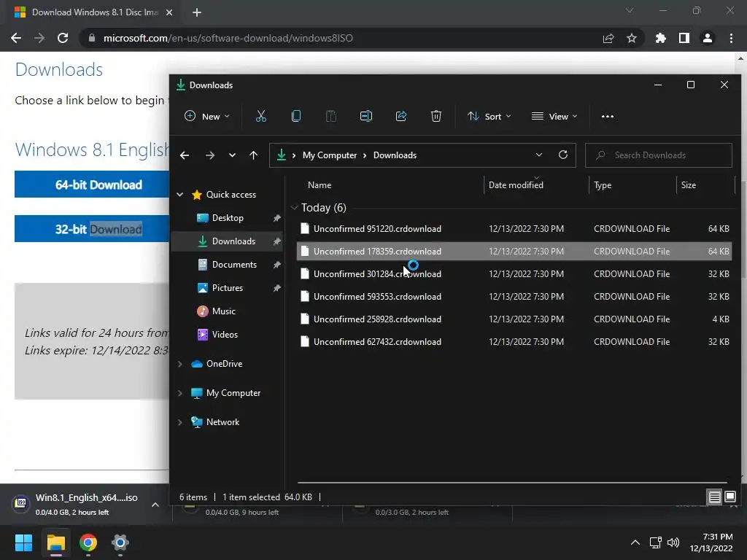Image resolution: width=747 pixels, height=560 pixels.
Task: Open Chrome profile avatar icon
Action: 708,38
